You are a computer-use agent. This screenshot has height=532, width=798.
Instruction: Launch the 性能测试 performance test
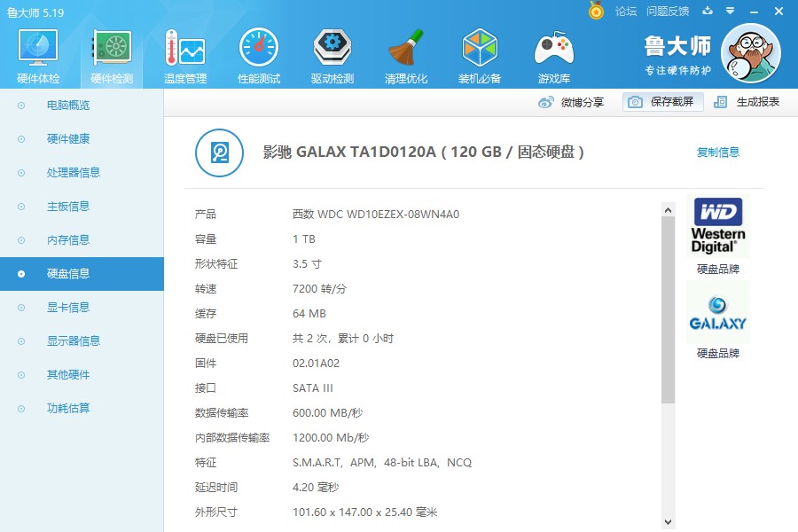coord(258,53)
